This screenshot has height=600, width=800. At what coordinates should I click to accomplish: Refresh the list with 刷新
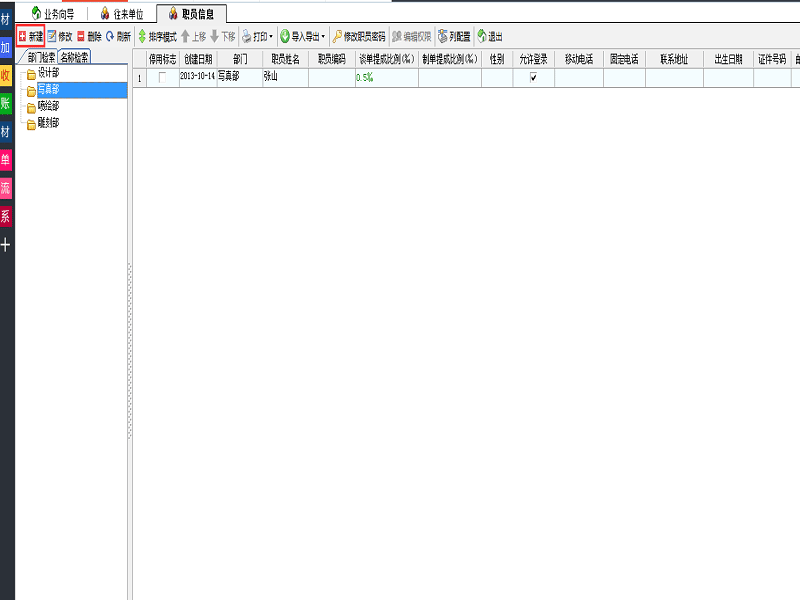coord(118,36)
